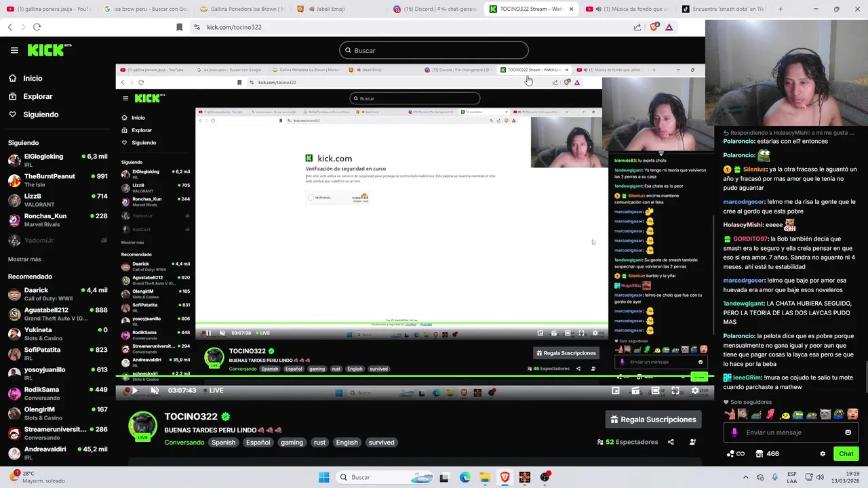Reload the page in browser
This screenshot has height=488, width=868.
pyautogui.click(x=37, y=27)
